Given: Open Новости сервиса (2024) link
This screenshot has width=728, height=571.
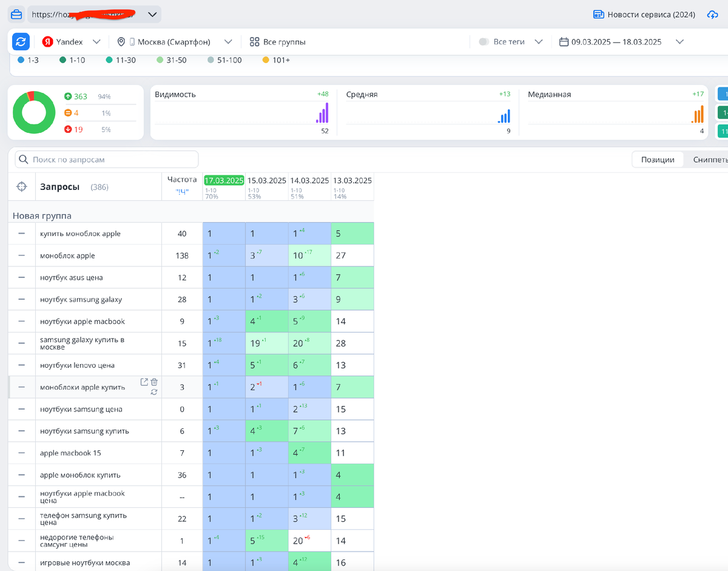Looking at the screenshot, I should coord(651,15).
